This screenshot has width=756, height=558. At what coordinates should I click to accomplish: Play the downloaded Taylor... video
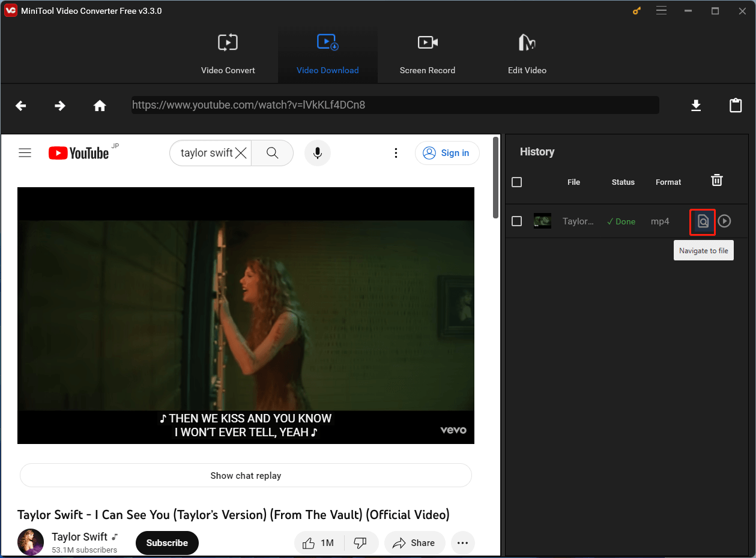pyautogui.click(x=725, y=221)
